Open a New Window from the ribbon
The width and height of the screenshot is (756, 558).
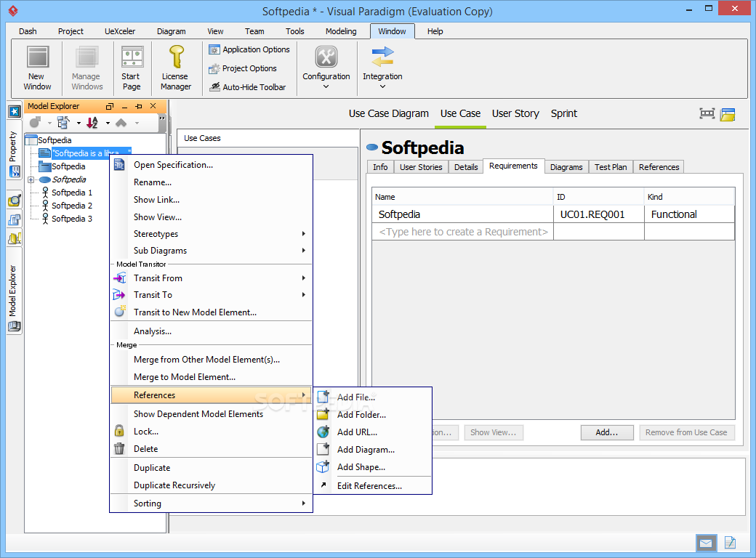37,68
